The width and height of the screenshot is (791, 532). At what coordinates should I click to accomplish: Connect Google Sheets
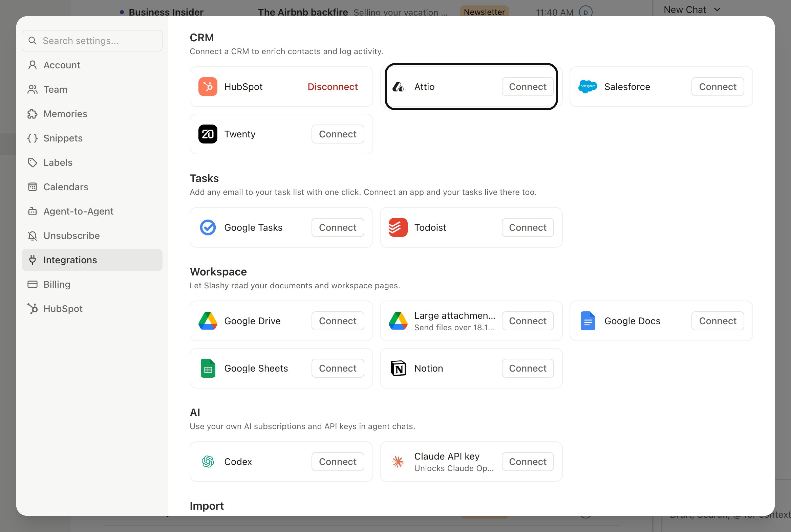click(x=338, y=369)
